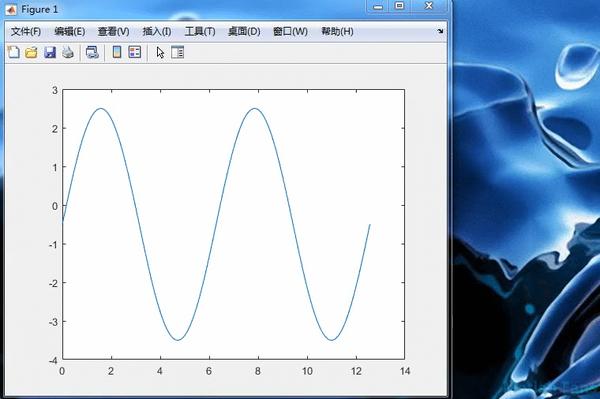The image size is (600, 399).
Task: Open the 文件(F) menu
Action: coord(26,31)
